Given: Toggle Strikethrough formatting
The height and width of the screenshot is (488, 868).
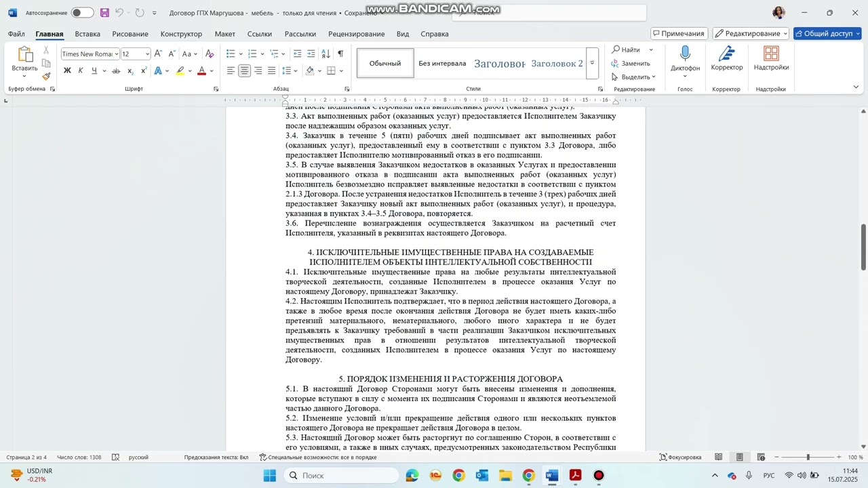Looking at the screenshot, I should [116, 70].
